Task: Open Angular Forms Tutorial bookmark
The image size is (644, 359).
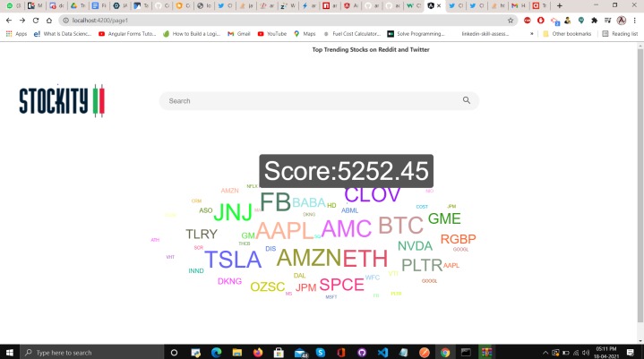Action: 127,34
